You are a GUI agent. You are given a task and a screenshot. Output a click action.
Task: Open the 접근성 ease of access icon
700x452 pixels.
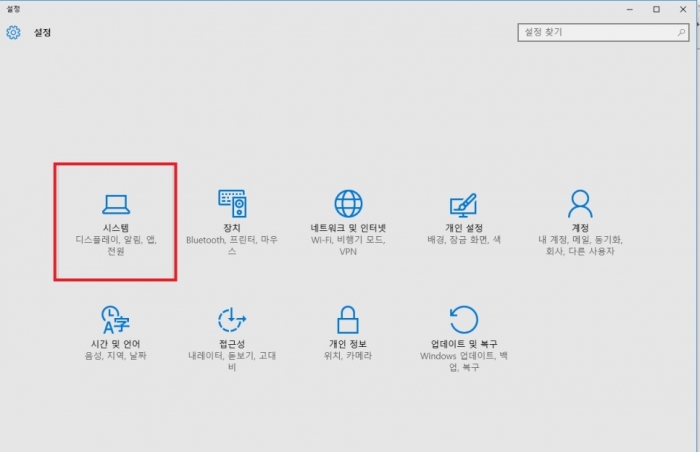[232, 320]
